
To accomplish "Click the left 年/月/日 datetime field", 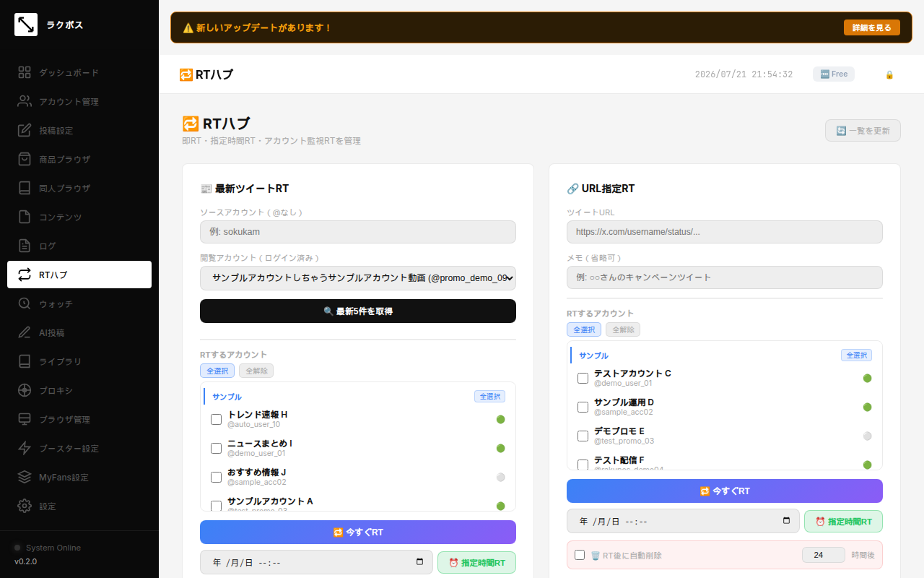I will tap(316, 562).
